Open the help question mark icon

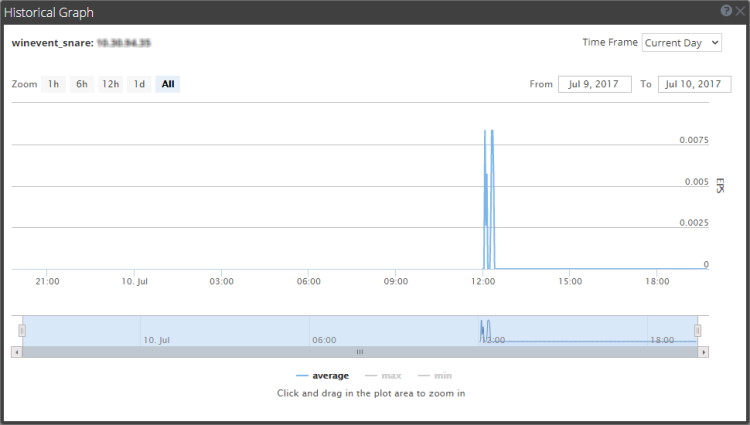[x=726, y=11]
